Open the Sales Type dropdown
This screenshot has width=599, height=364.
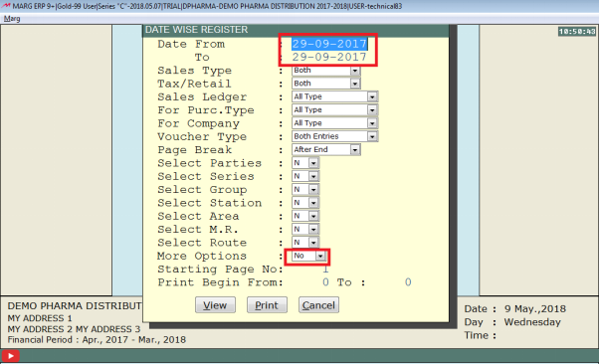(355, 71)
